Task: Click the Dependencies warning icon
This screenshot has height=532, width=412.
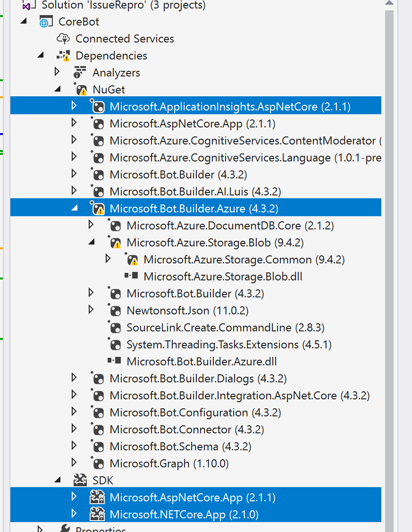Action: [x=63, y=56]
